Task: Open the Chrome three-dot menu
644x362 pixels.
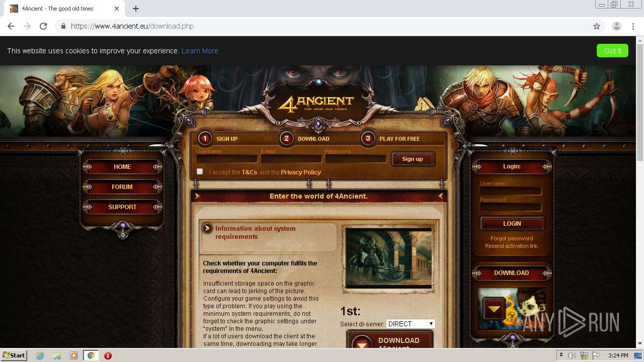Action: coord(633,26)
